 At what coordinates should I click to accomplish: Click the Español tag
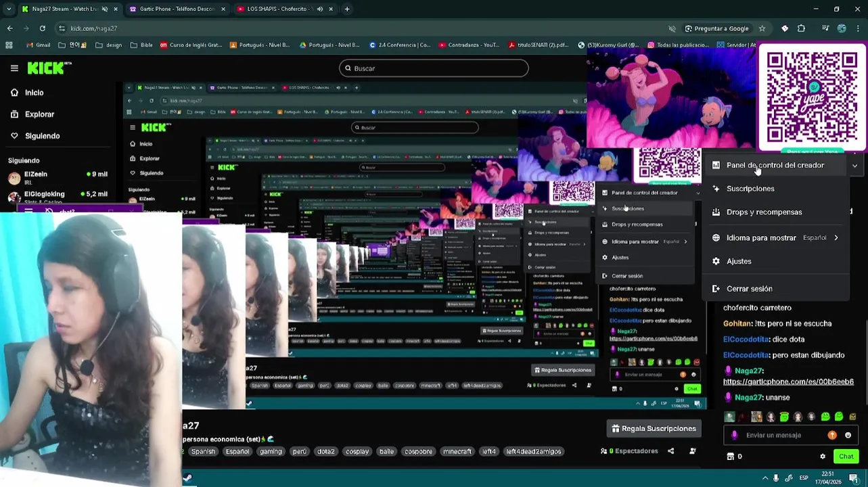coord(237,451)
